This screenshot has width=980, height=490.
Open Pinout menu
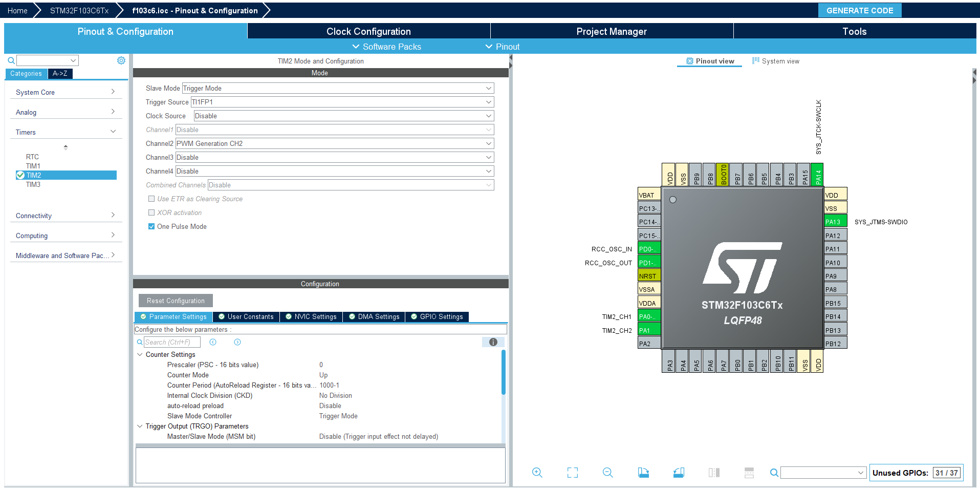pos(503,47)
